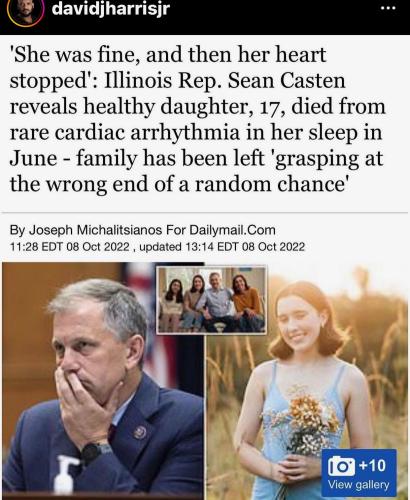Screen dimensions: 410x500
Task: Tap the lapel pin on blue jacket
Action: (140, 432)
